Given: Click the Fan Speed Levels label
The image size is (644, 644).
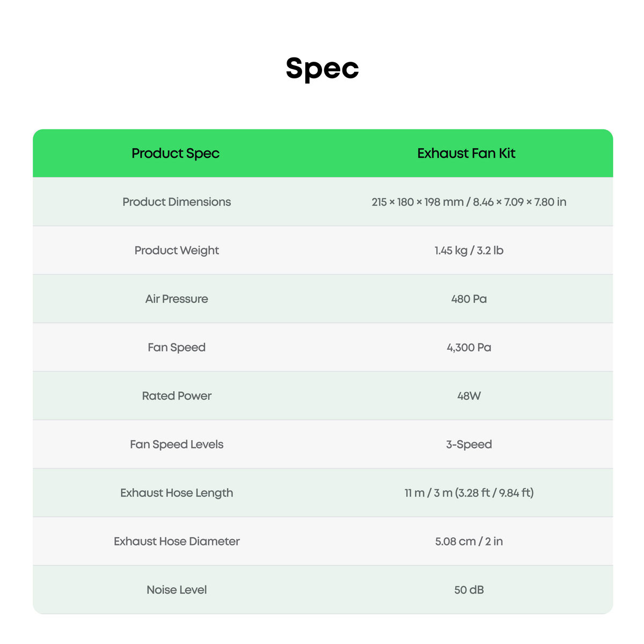Looking at the screenshot, I should [x=177, y=444].
